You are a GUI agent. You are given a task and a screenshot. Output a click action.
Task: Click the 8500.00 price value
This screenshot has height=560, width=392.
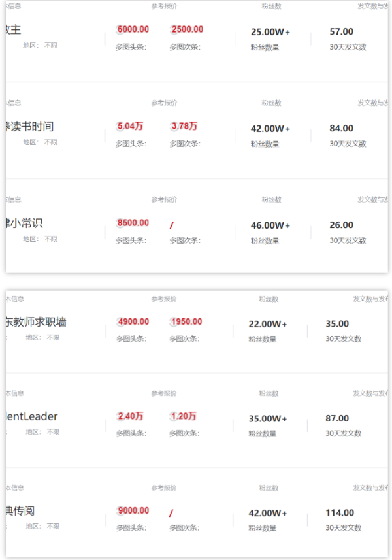coord(133,223)
